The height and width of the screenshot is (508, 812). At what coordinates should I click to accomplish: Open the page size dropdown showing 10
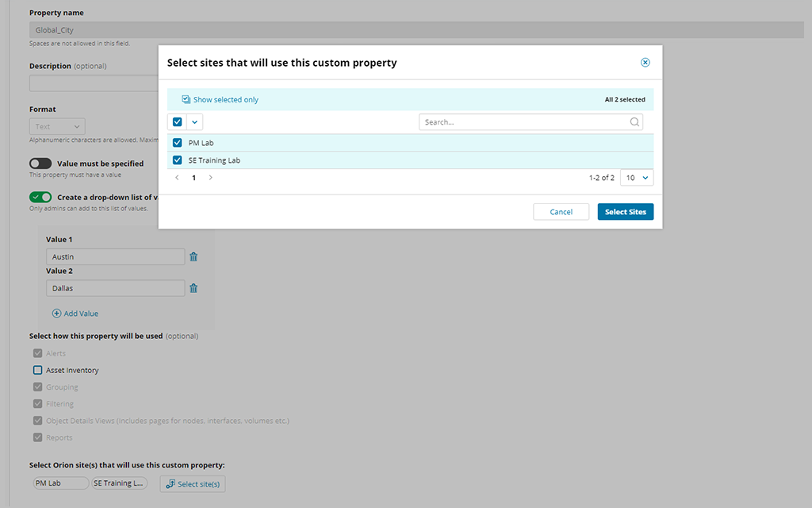tap(637, 177)
